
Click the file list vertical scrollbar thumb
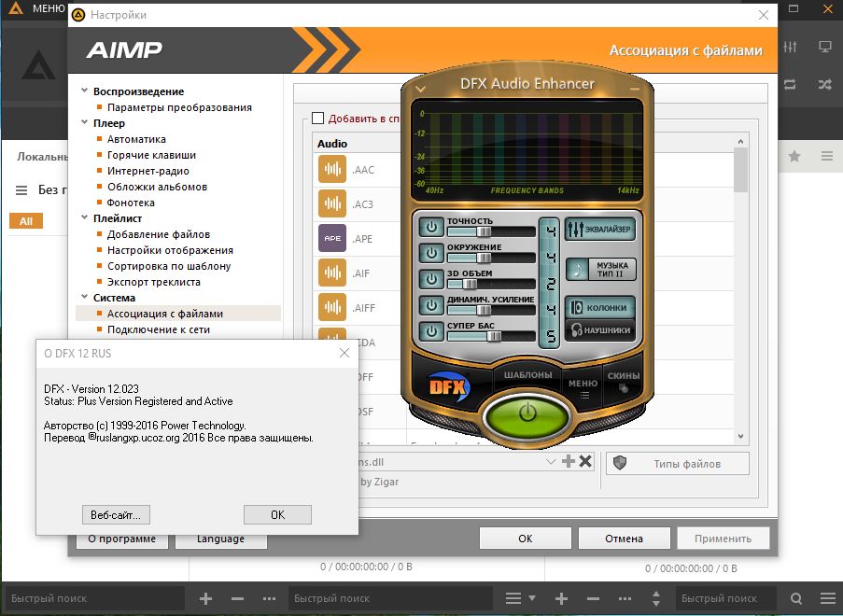(740, 170)
